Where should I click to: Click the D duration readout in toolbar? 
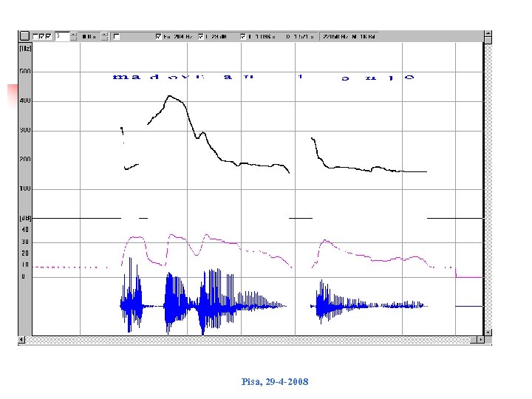(300, 36)
